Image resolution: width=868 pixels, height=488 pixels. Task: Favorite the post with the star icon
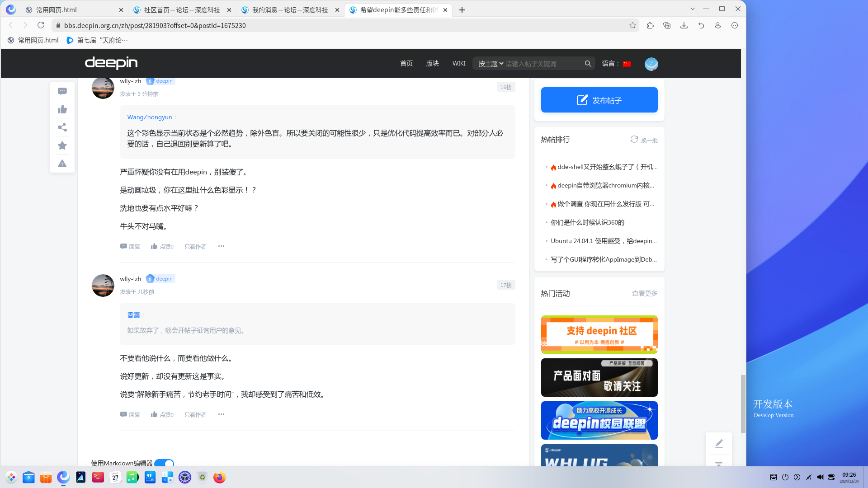(62, 145)
